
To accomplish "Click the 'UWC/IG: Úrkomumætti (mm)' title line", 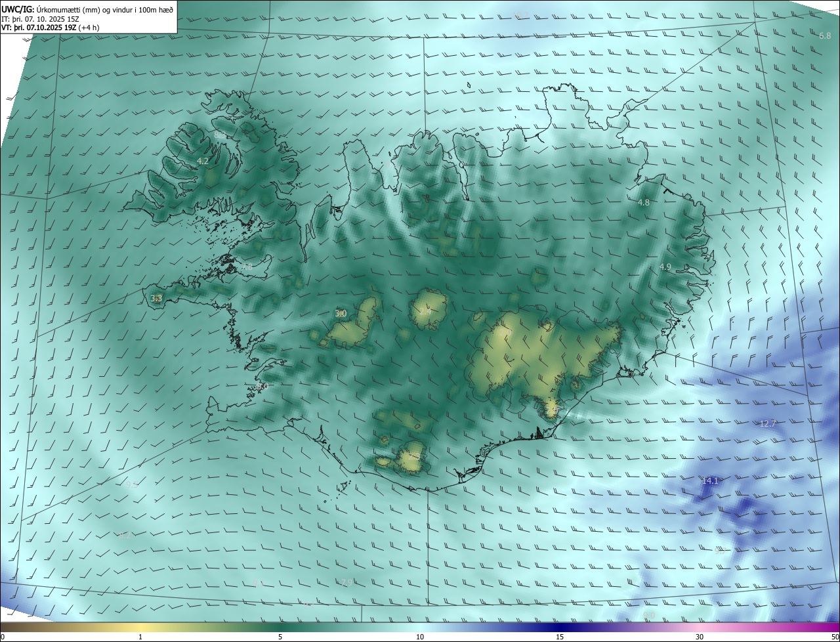I will click(87, 9).
